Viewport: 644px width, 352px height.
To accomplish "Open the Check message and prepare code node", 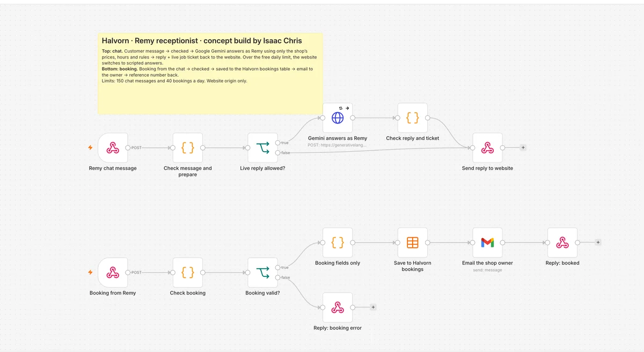I will (x=188, y=148).
